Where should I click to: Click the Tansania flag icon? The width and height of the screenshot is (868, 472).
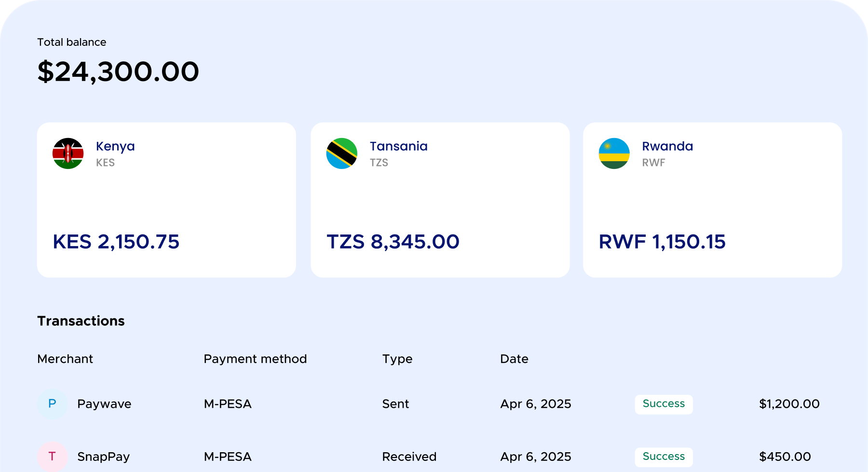click(342, 153)
